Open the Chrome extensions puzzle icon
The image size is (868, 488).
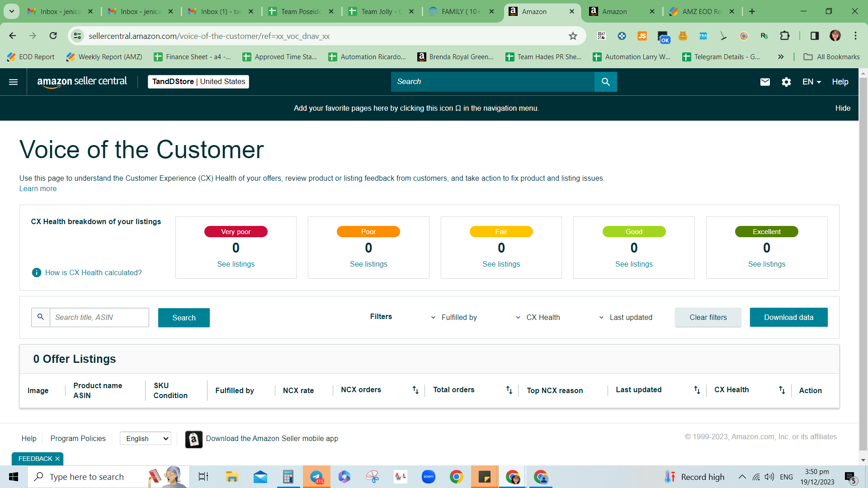[x=785, y=36]
